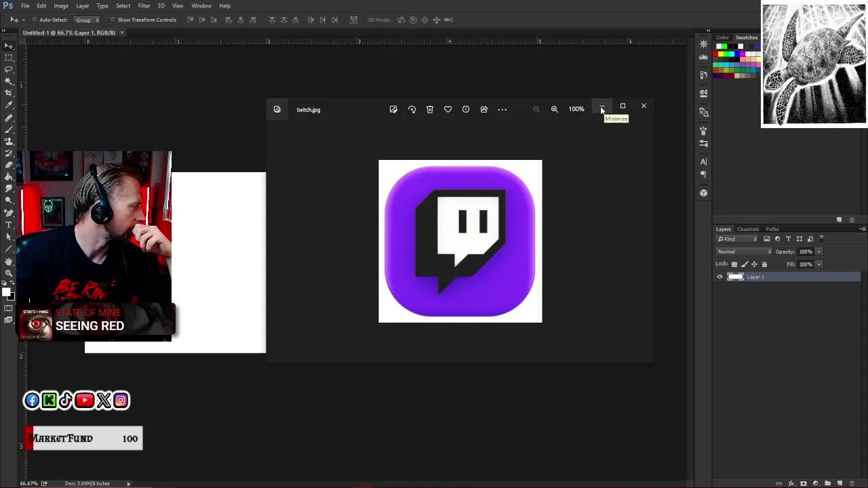The width and height of the screenshot is (868, 488).
Task: Expand the collapsed panel dock arrows
Action: 708,30
